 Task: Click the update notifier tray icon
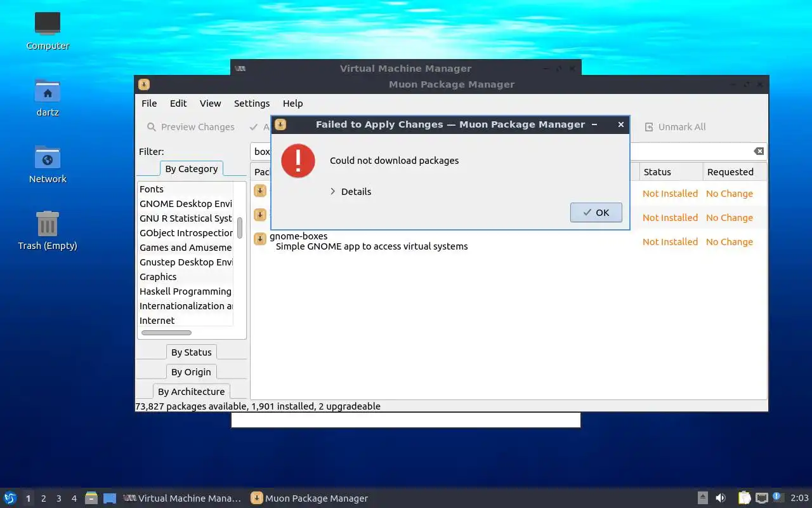[x=778, y=498]
